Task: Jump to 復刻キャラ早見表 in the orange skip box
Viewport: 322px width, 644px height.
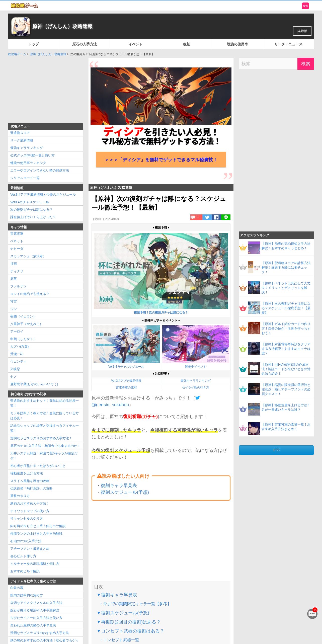Action: tap(119, 486)
